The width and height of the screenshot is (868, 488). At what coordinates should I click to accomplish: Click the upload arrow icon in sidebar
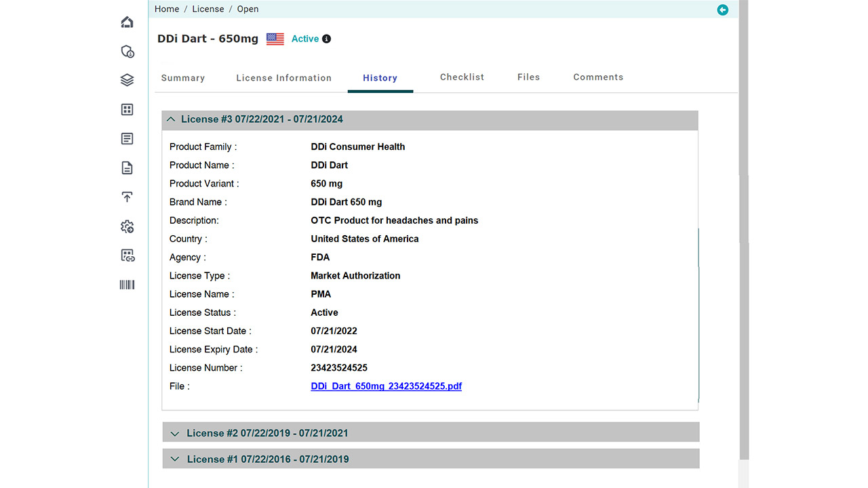click(127, 197)
